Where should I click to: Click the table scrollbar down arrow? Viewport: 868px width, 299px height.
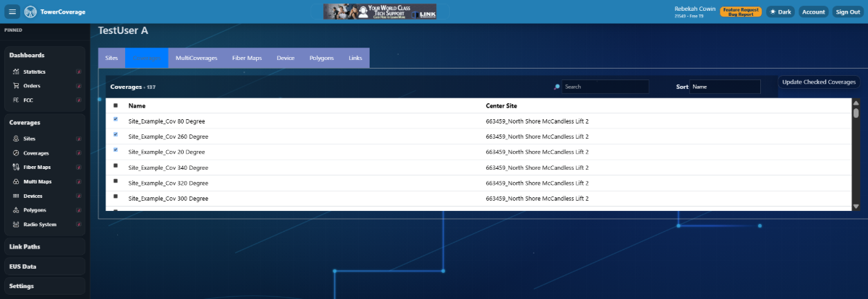point(856,207)
